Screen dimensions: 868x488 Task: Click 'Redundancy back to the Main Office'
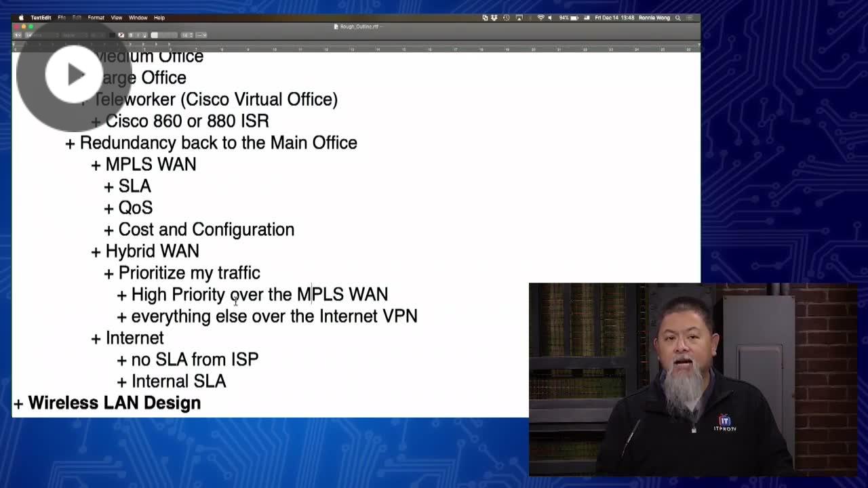pyautogui.click(x=218, y=142)
